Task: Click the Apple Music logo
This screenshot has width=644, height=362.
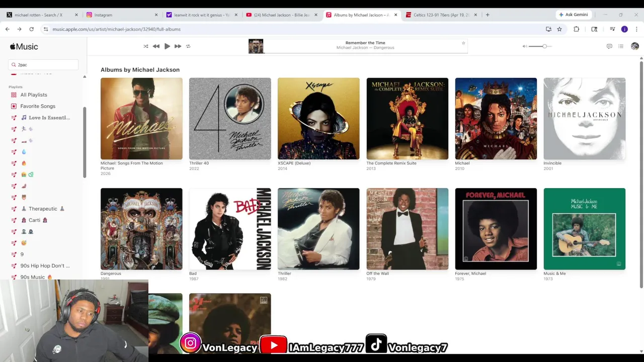Action: coord(24,47)
